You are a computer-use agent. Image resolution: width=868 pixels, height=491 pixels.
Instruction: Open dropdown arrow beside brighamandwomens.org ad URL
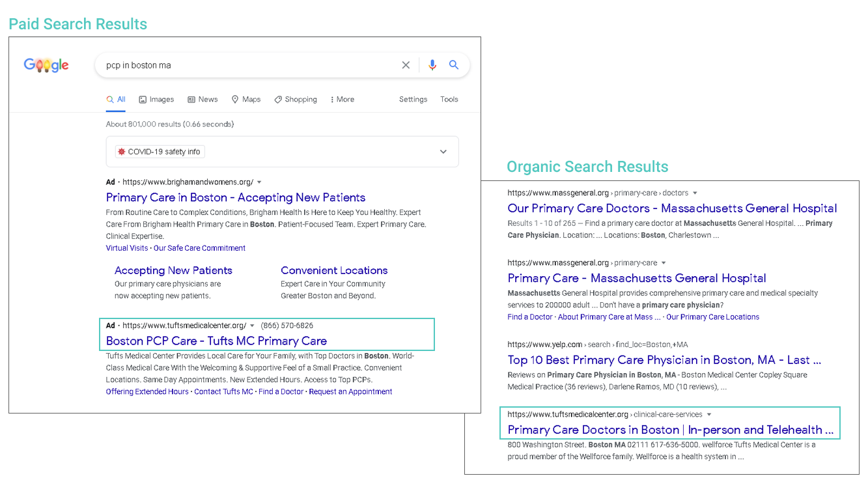[259, 182]
